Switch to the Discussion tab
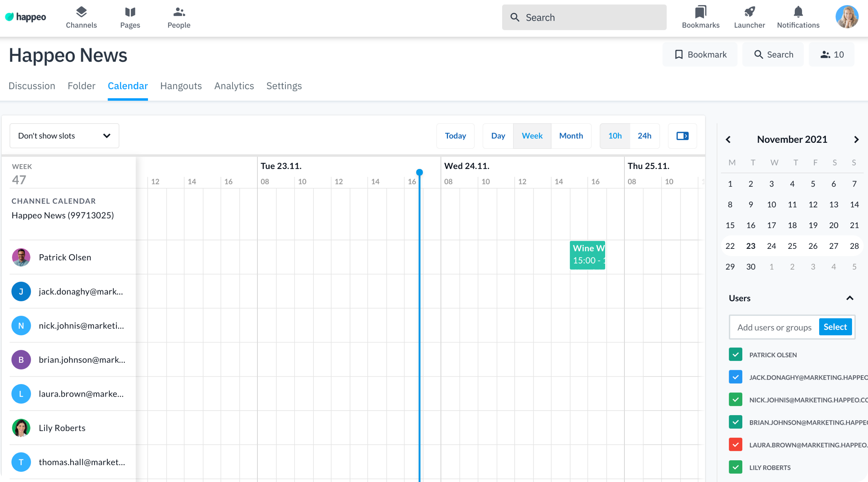868x482 pixels. (x=32, y=86)
